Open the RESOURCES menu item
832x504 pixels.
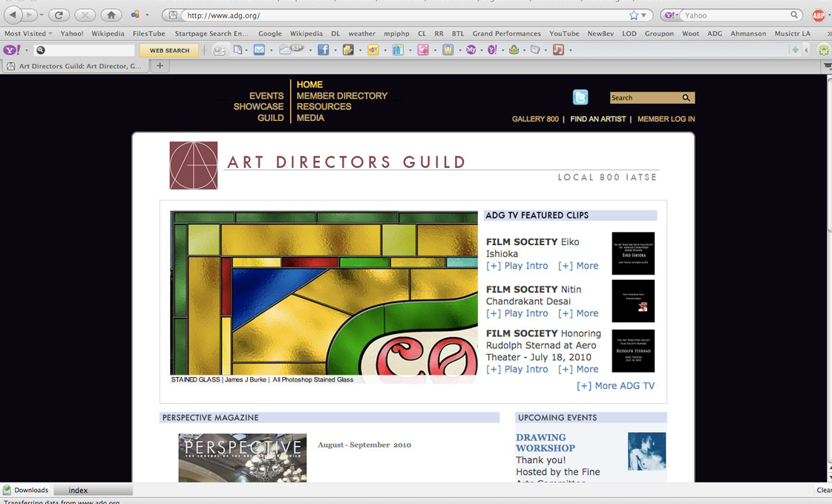pos(324,107)
